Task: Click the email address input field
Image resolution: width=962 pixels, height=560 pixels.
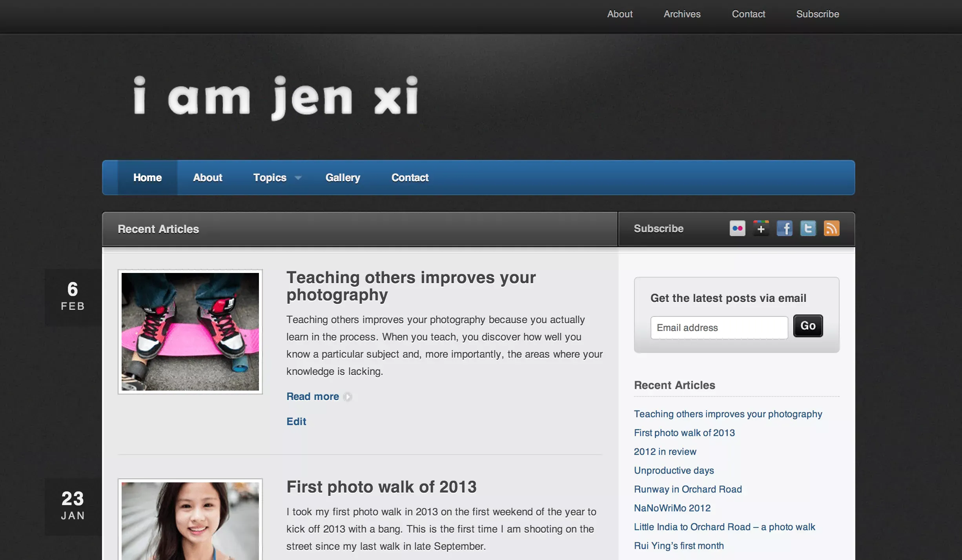Action: 719,327
